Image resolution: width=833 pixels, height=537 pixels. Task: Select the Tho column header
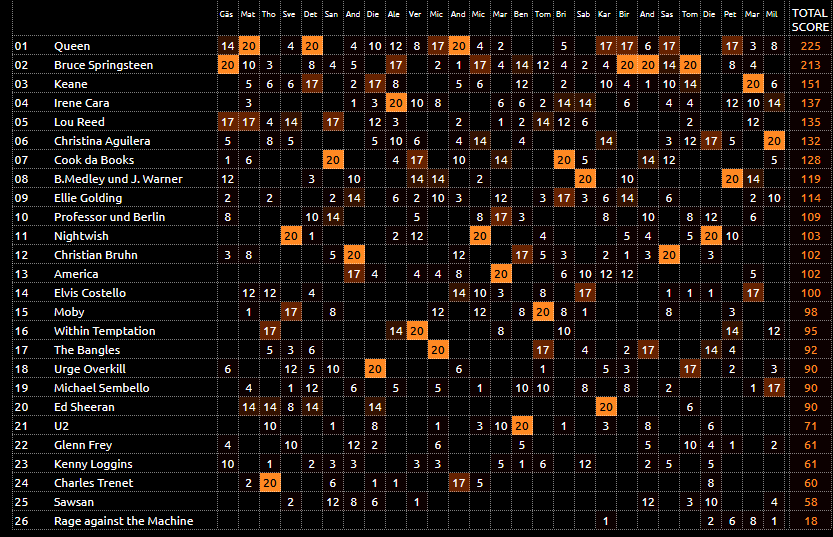click(269, 14)
